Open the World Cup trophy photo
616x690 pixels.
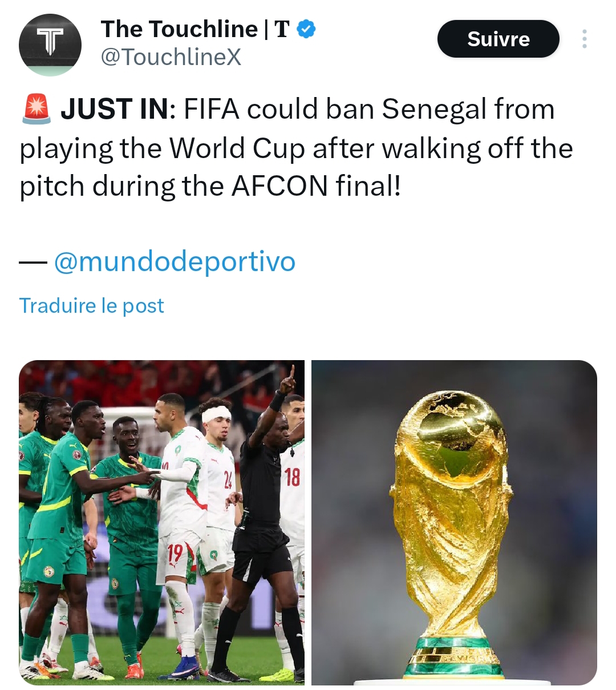tap(454, 522)
